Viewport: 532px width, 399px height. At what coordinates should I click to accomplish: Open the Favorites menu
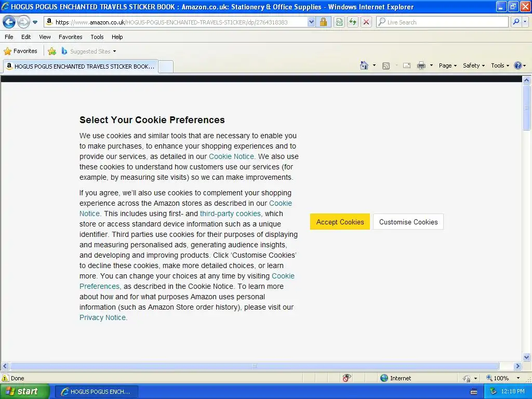coord(70,37)
